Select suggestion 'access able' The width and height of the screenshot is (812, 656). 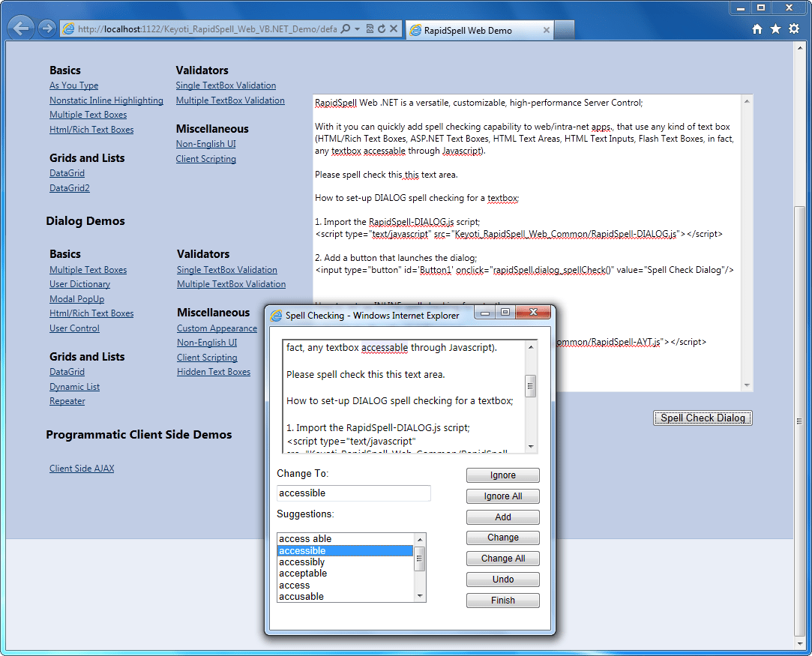tap(346, 539)
